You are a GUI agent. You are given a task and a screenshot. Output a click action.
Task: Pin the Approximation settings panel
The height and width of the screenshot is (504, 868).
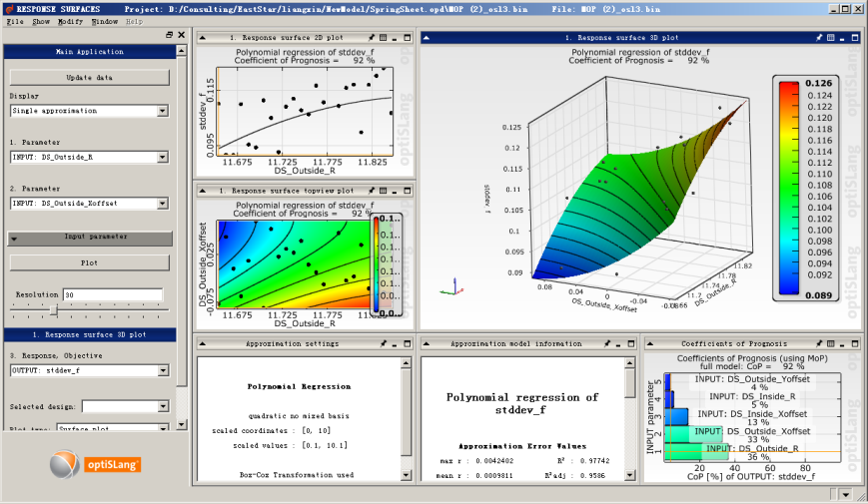384,343
